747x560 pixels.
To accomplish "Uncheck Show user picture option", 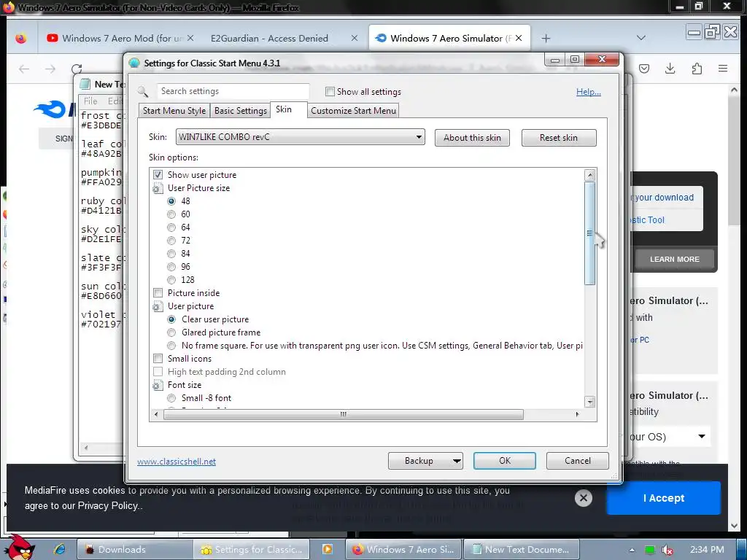I will (x=158, y=175).
